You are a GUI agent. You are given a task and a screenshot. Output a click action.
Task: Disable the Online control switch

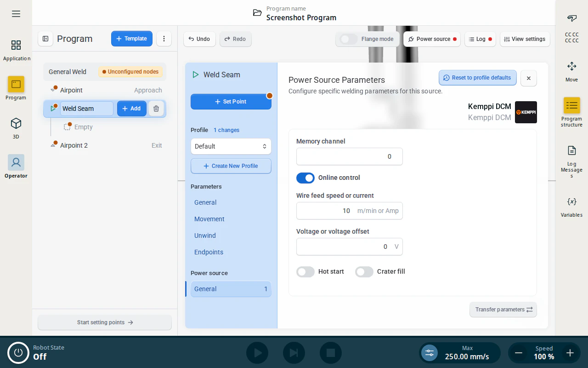(x=305, y=178)
